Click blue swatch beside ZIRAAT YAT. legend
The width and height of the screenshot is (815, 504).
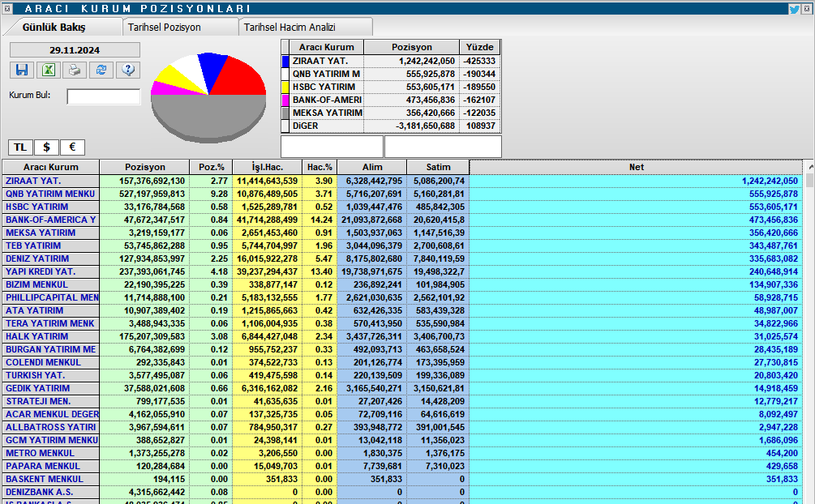(x=285, y=62)
